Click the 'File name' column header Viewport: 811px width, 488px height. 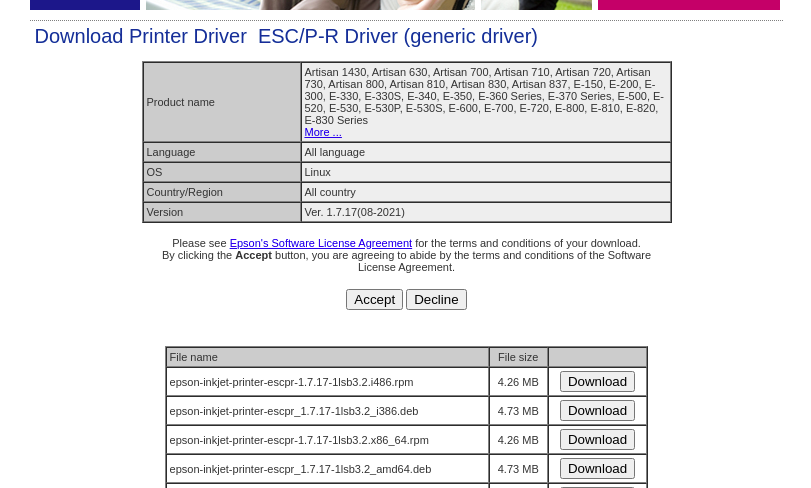point(327,357)
